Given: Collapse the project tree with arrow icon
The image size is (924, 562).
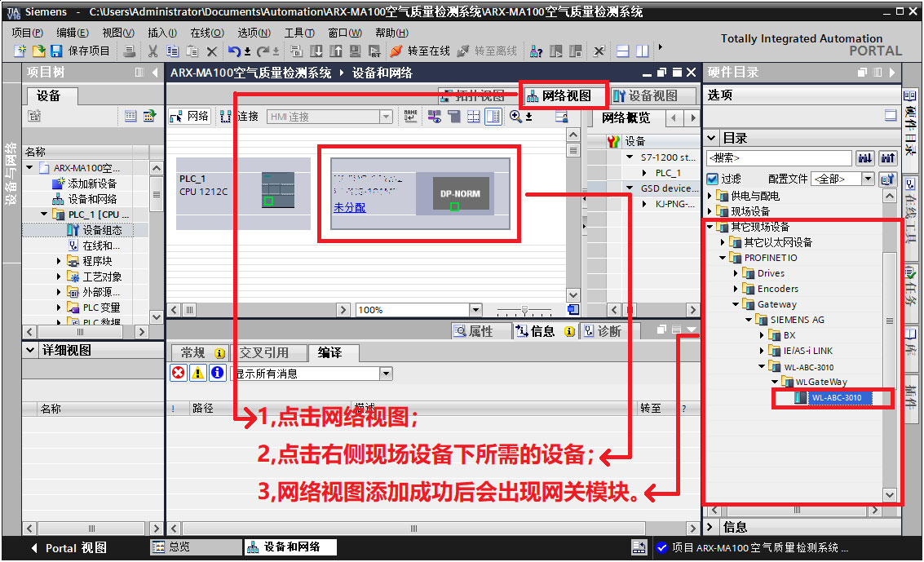Looking at the screenshot, I should [x=155, y=73].
